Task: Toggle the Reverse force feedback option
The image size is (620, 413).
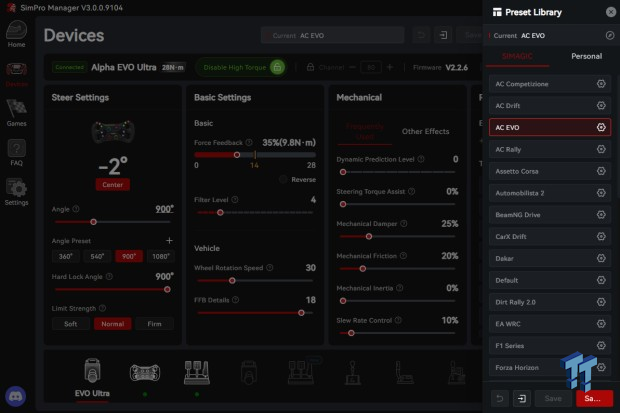Action: click(283, 179)
